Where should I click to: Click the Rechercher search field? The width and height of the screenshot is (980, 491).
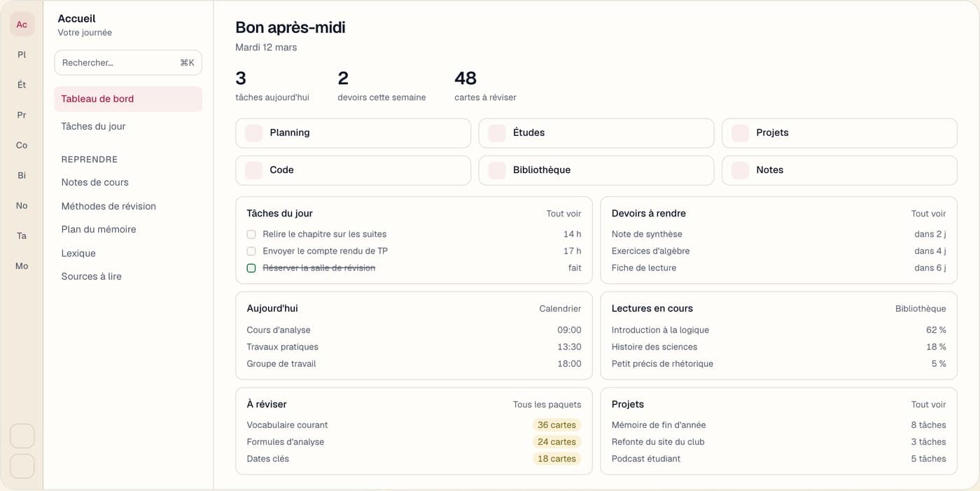pyautogui.click(x=128, y=62)
